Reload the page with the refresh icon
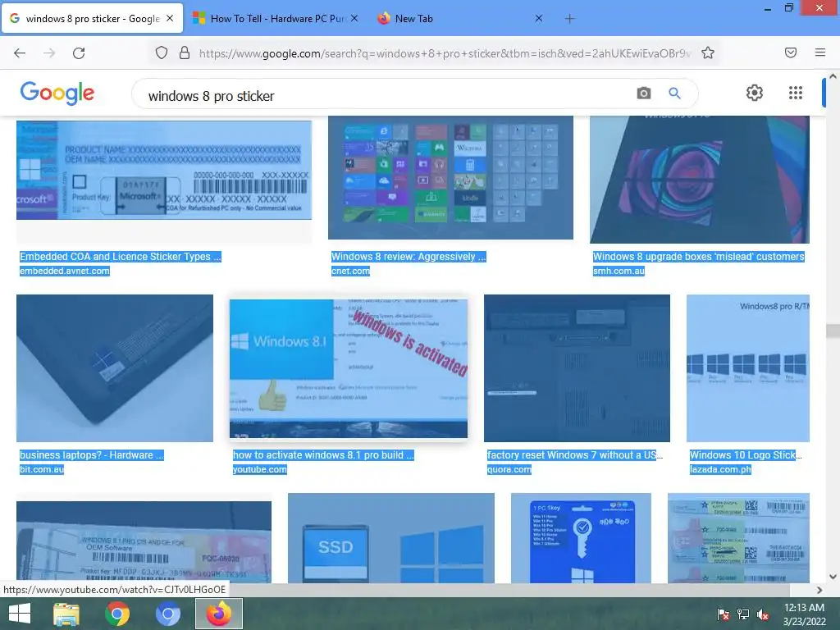This screenshot has height=630, width=840. pyautogui.click(x=79, y=53)
